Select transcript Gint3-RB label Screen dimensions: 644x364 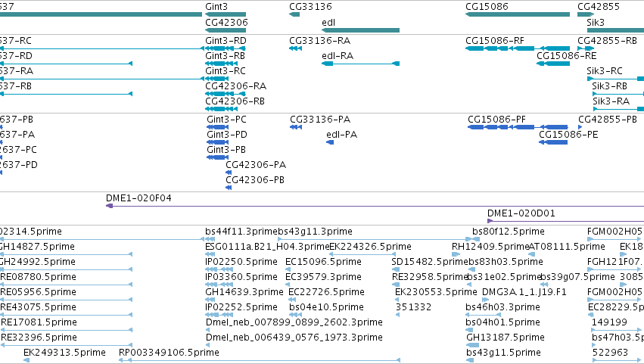pyautogui.click(x=225, y=56)
